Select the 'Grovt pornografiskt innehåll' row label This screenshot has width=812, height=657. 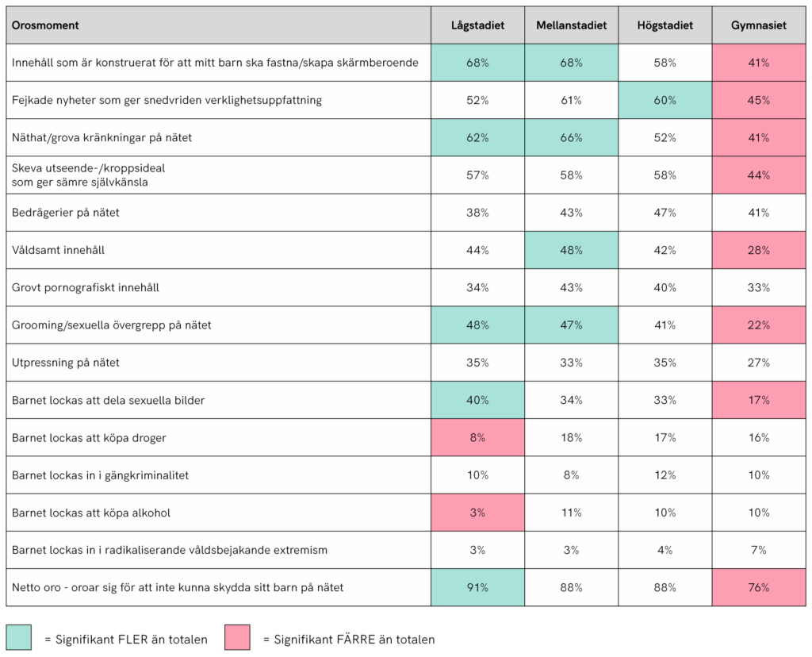[x=86, y=287]
